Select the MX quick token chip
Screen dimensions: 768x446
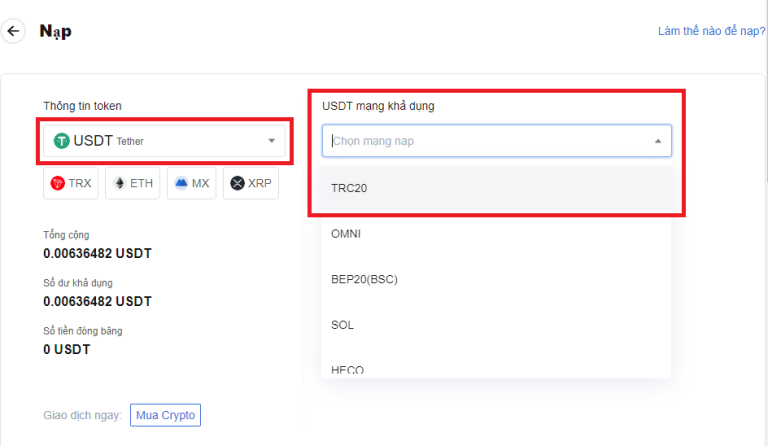(x=192, y=183)
